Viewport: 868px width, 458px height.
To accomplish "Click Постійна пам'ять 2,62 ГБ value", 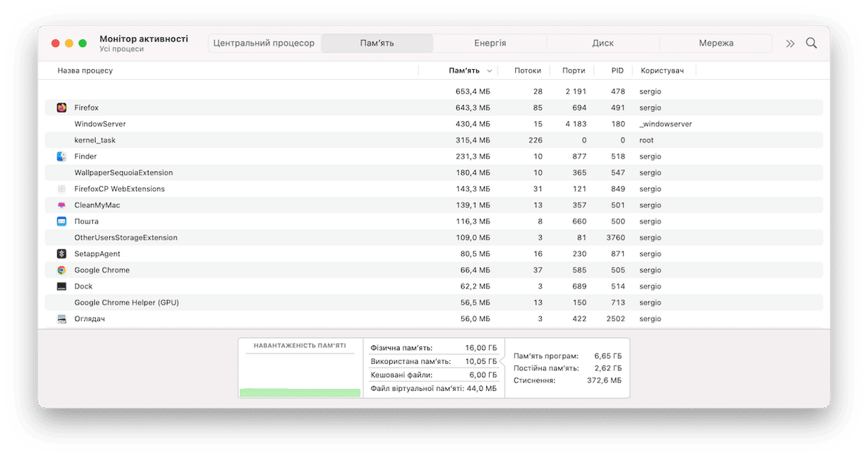I will coord(608,368).
